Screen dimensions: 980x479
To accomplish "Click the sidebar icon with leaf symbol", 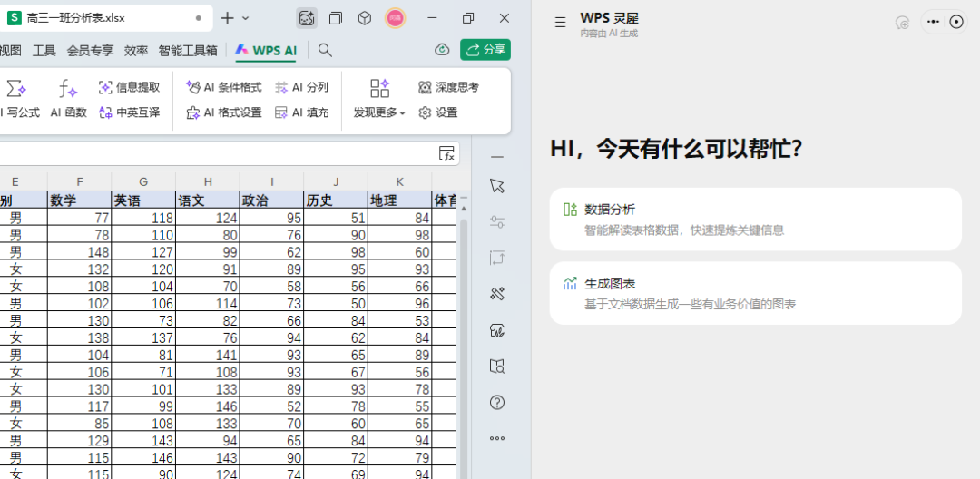I will pyautogui.click(x=497, y=330).
